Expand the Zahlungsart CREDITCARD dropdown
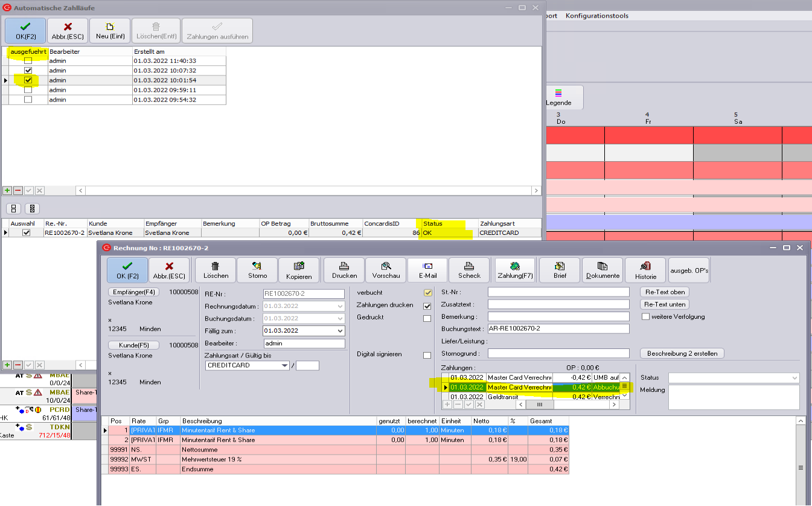The width and height of the screenshot is (812, 506). coord(284,365)
